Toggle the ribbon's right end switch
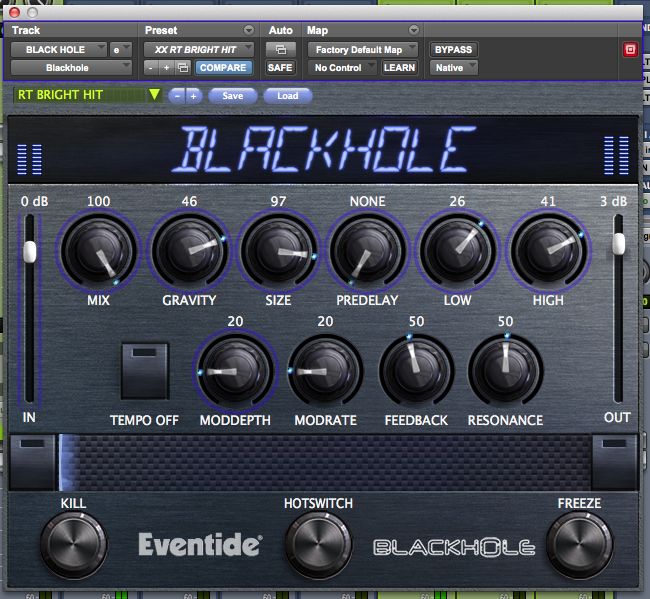650x599 pixels. tap(614, 462)
